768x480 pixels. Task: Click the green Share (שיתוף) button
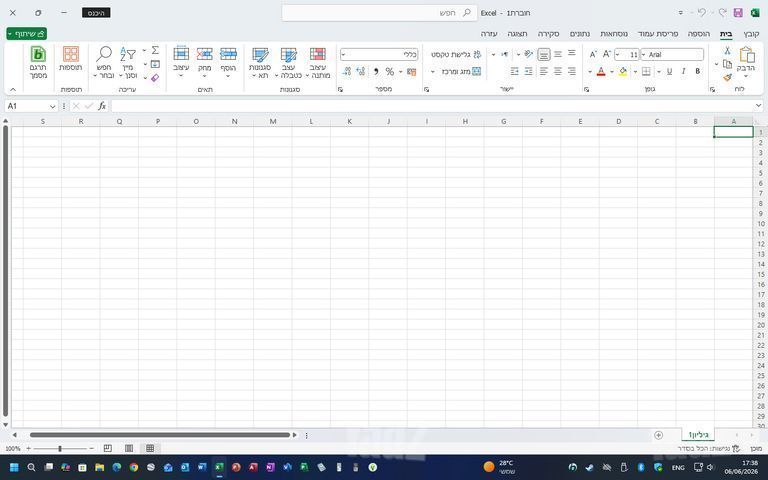pyautogui.click(x=26, y=33)
